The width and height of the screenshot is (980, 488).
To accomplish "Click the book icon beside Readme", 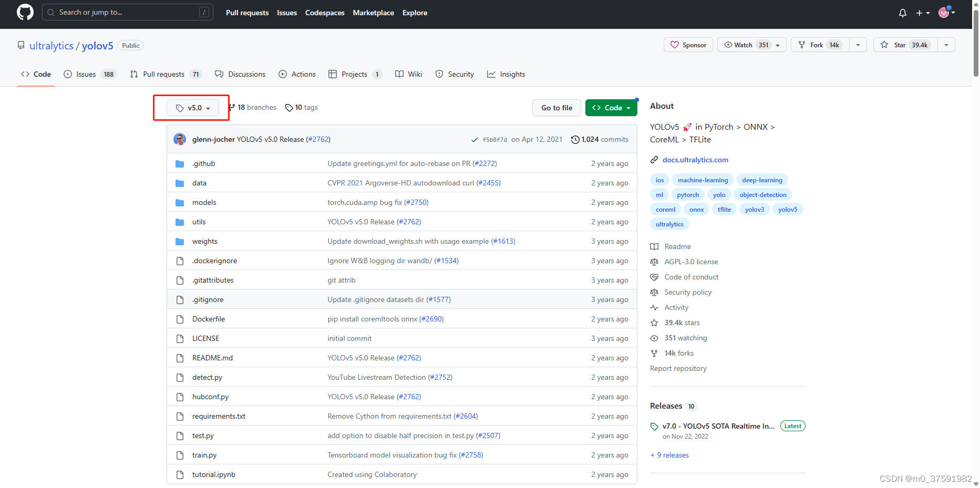I will (x=654, y=246).
